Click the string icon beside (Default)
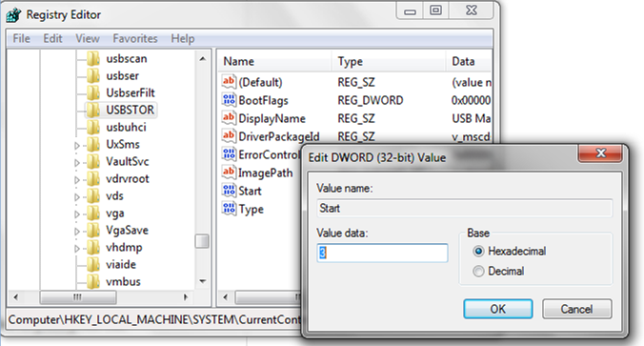The image size is (644, 346). click(229, 82)
